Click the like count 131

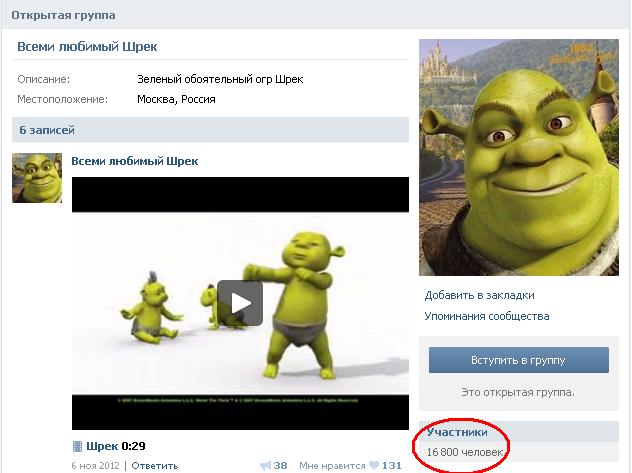click(391, 466)
